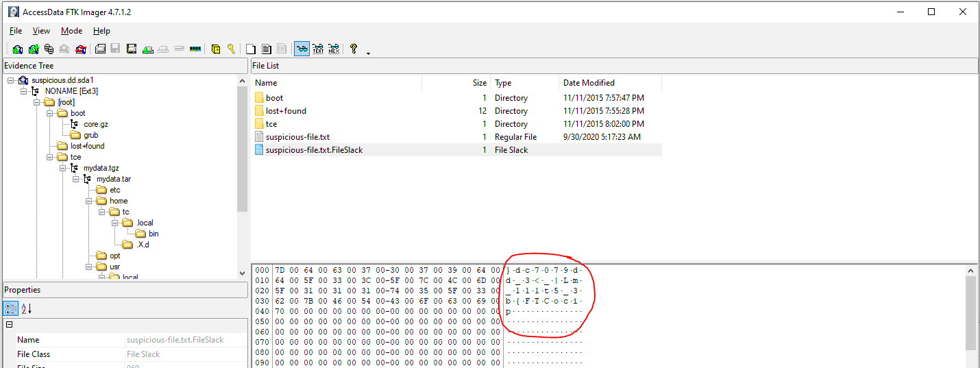Click the Capture Memory toolbar icon
This screenshot has height=368, width=980.
pos(195,49)
